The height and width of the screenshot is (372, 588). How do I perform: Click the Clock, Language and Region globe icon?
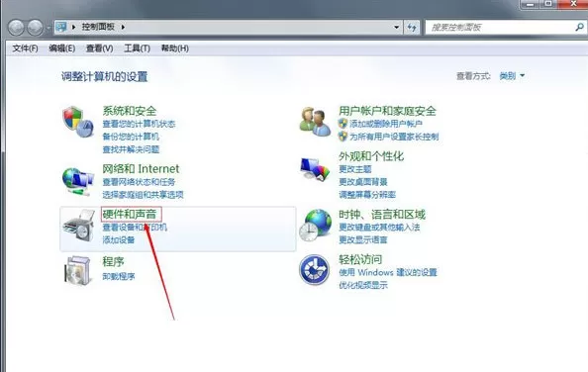[x=315, y=226]
